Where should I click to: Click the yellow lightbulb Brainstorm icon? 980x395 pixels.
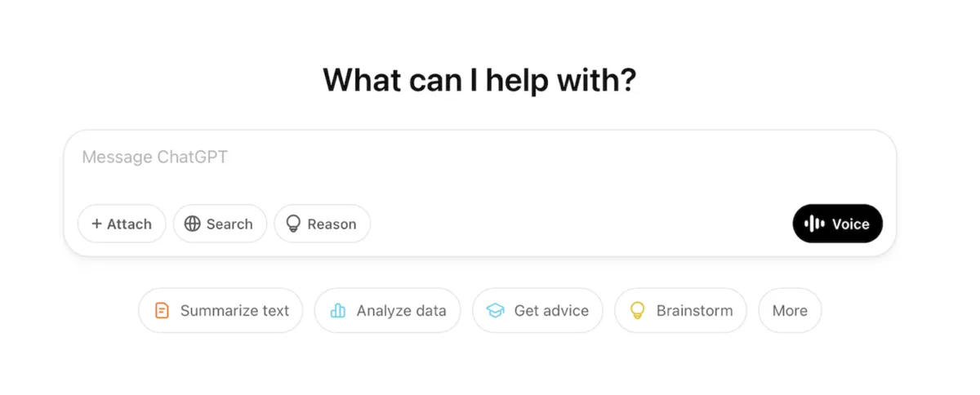click(x=638, y=311)
